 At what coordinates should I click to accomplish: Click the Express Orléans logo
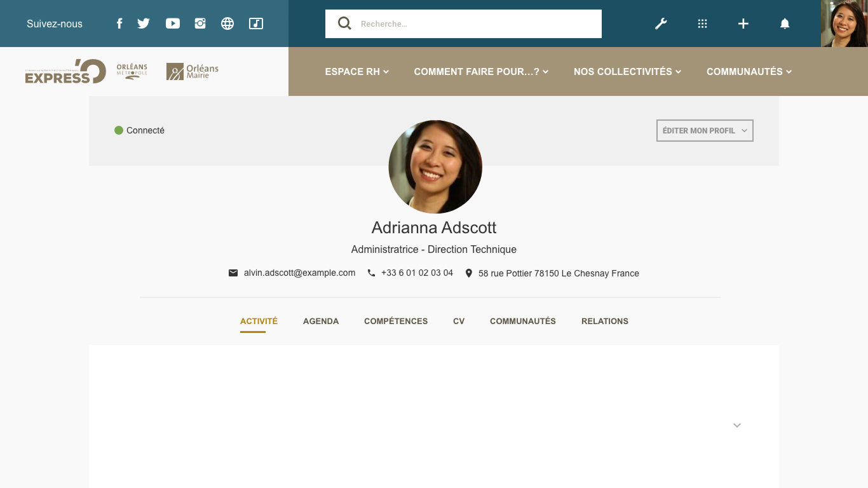[x=65, y=72]
